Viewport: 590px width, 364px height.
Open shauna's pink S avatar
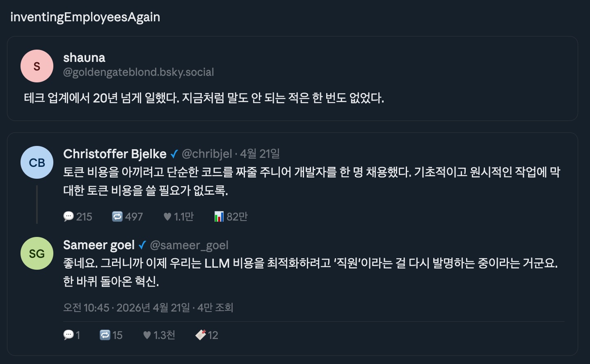[x=37, y=66]
